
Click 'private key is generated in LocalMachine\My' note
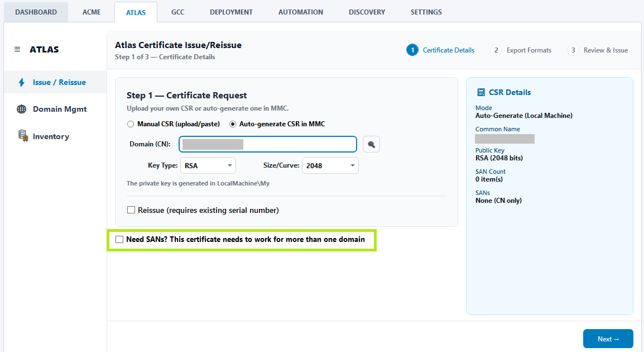pos(198,183)
